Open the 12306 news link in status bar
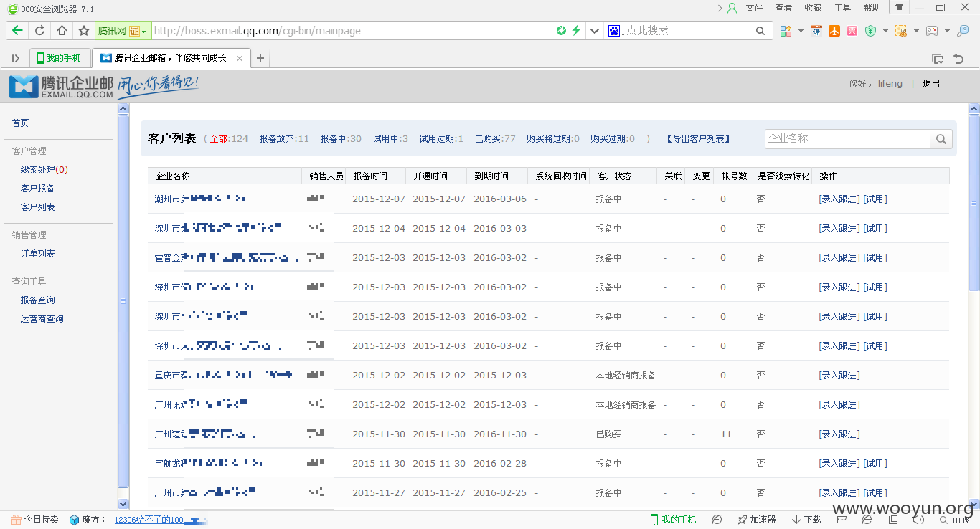 coord(151,520)
